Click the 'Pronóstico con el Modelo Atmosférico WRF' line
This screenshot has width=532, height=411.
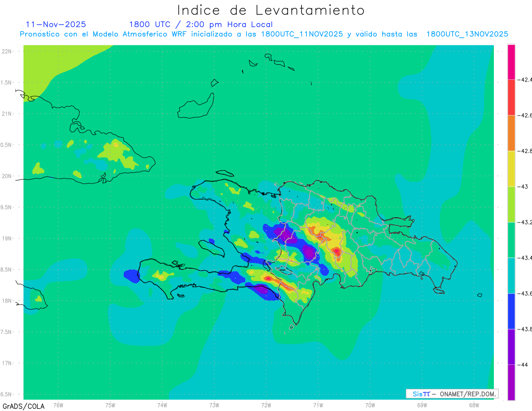264,34
